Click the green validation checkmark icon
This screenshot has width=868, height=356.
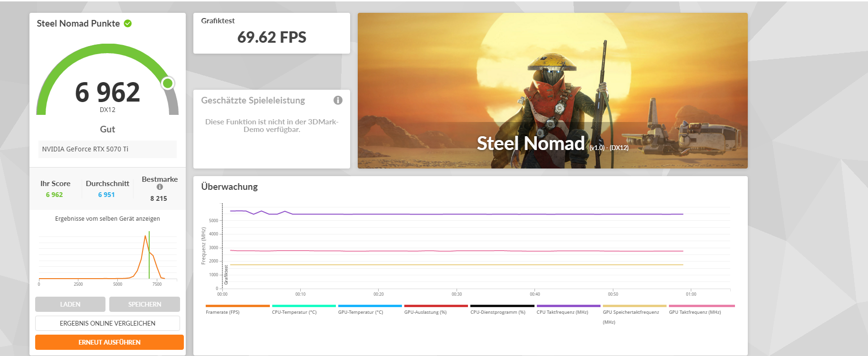tap(128, 23)
